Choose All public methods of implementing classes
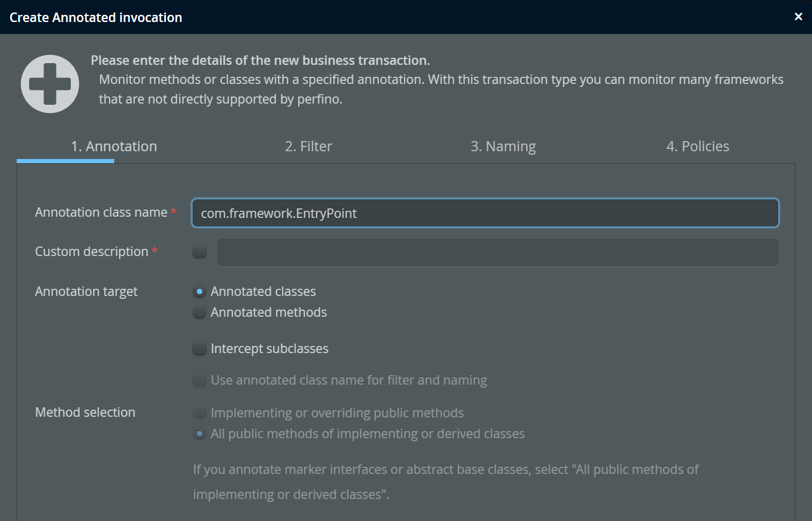Screen dimensions: 812x521 tap(200, 434)
